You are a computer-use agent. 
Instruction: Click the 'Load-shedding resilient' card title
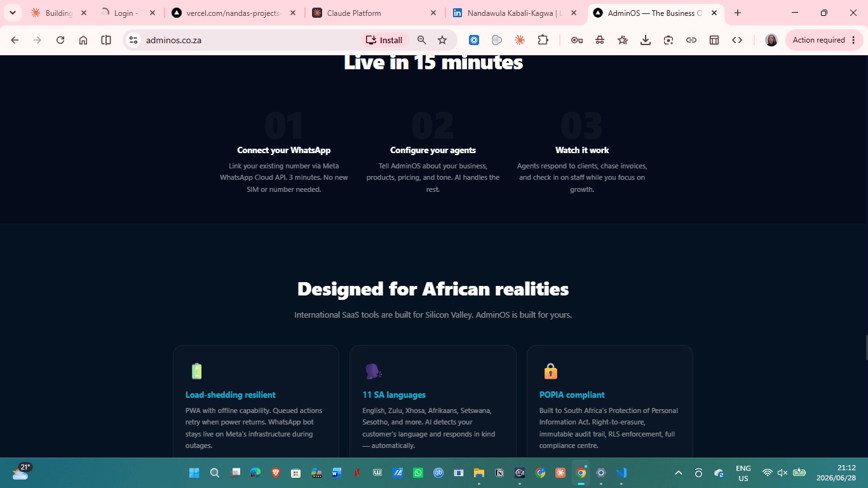pos(231,395)
